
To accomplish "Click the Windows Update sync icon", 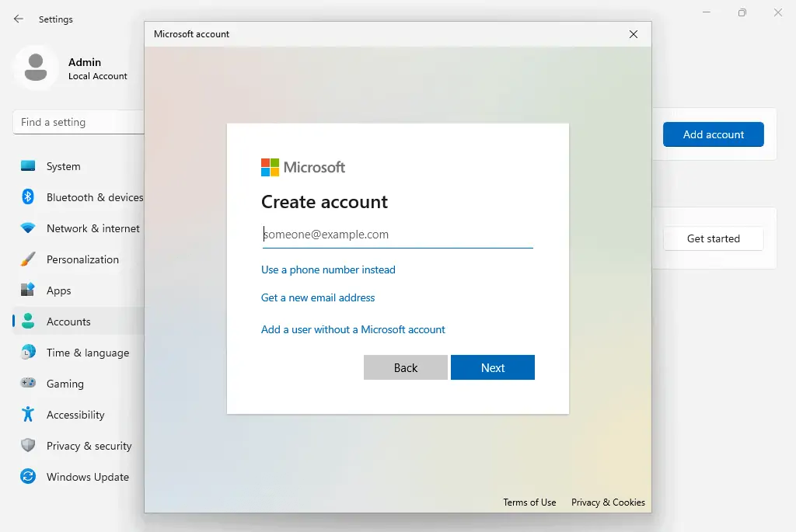I will (x=28, y=476).
